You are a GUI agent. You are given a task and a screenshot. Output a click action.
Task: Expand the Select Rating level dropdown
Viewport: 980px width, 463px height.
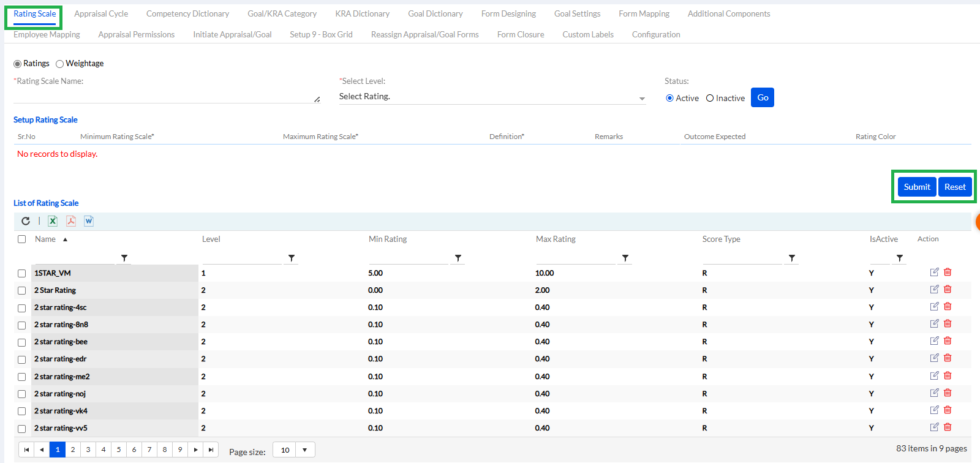point(641,98)
